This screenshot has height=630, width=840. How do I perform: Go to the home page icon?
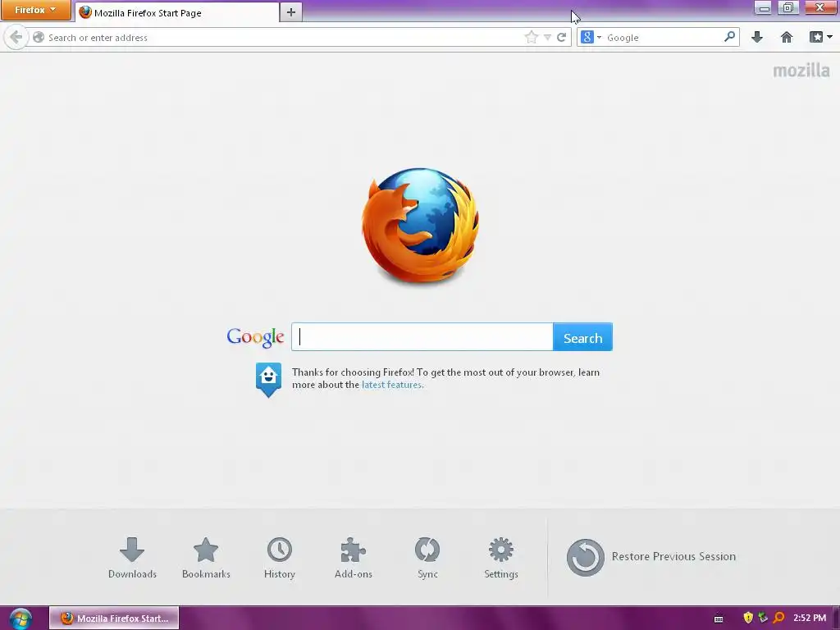coord(787,37)
